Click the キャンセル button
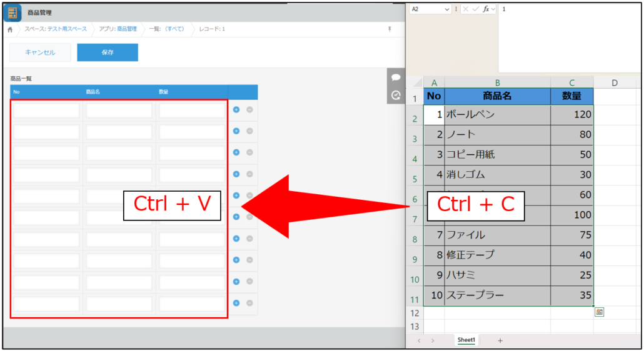The width and height of the screenshot is (644, 351). (x=40, y=52)
